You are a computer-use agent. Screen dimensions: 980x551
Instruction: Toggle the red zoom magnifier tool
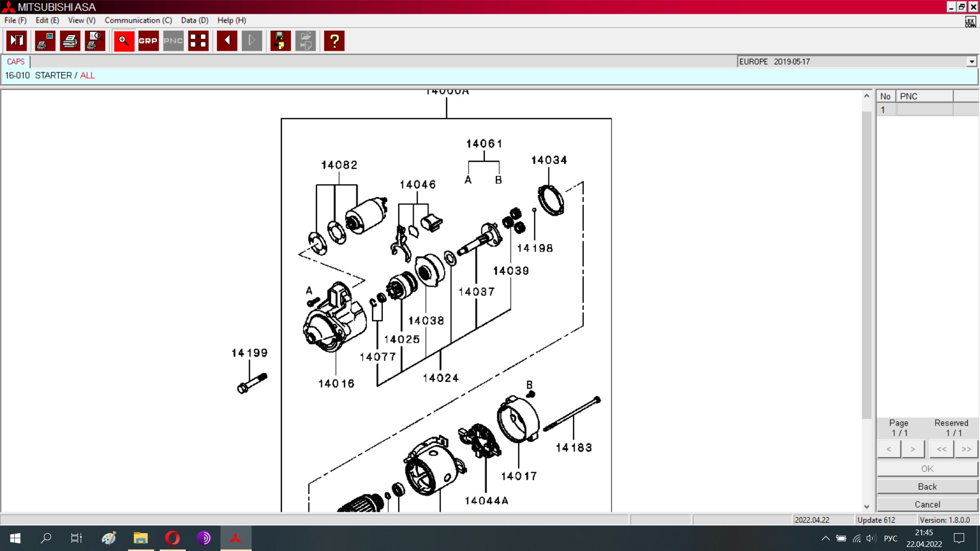pos(124,41)
